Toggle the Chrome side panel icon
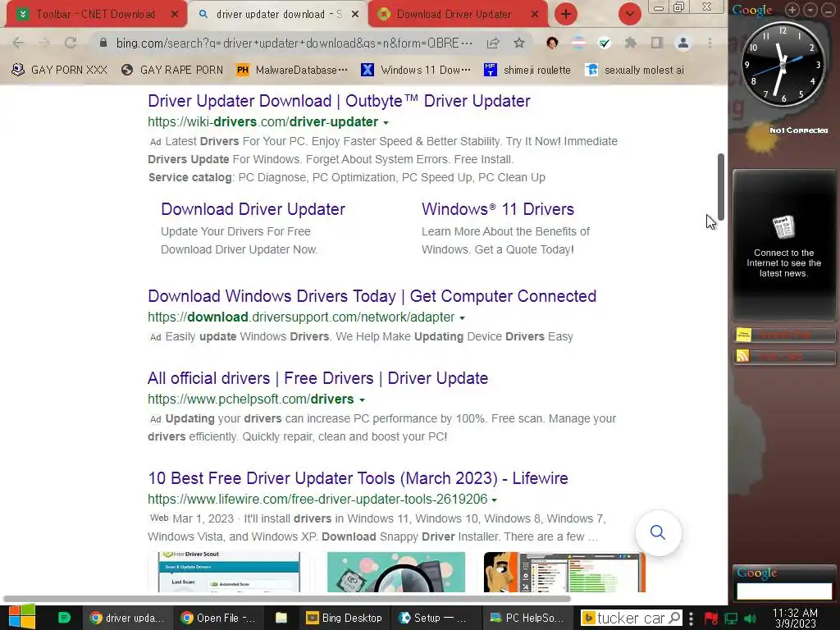This screenshot has width=840, height=630. tap(657, 43)
